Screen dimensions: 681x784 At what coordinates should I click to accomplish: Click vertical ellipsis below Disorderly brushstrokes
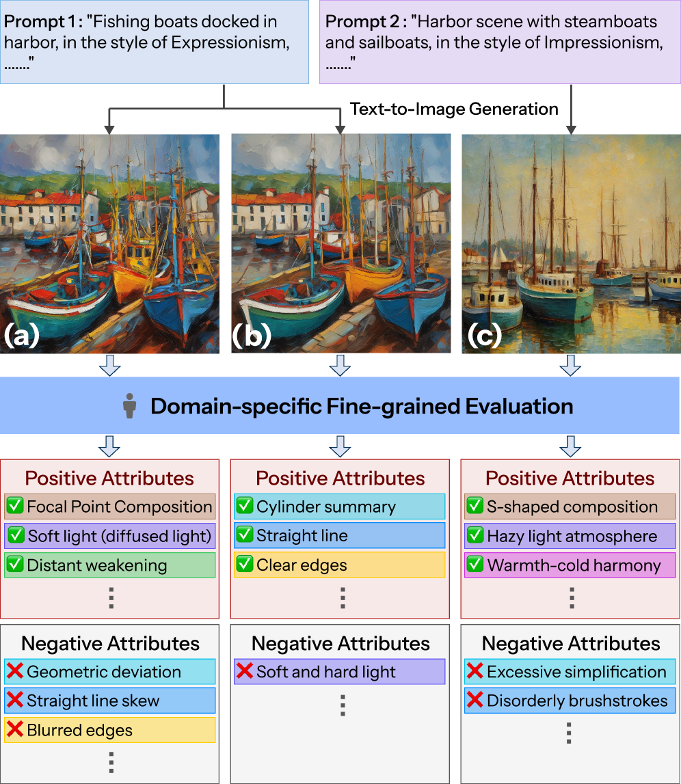coord(568,733)
